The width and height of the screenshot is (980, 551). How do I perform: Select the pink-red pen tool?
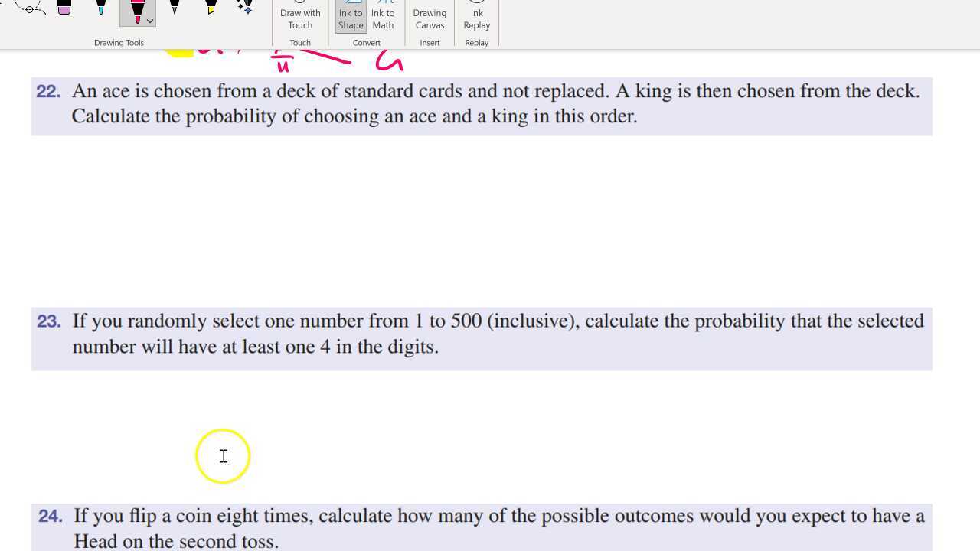click(136, 11)
